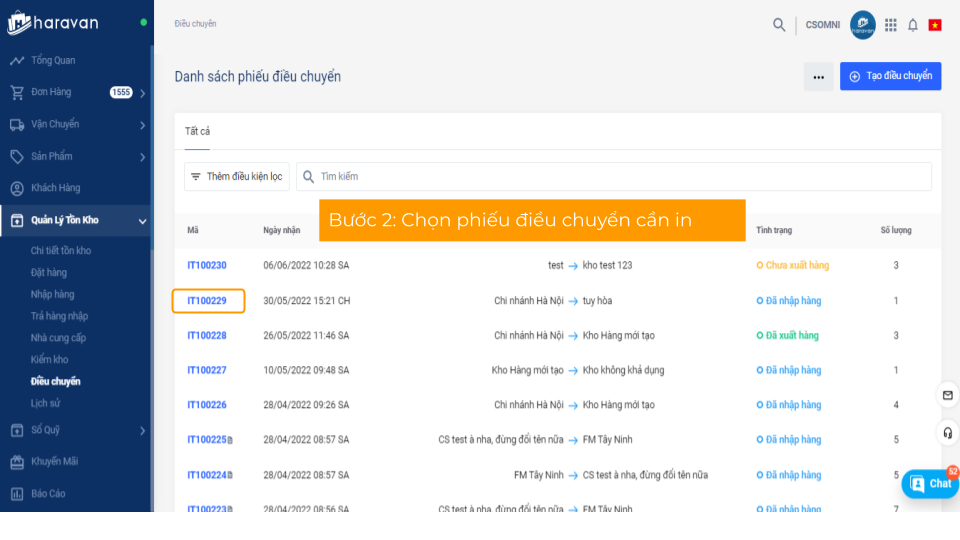This screenshot has width=960, height=540.
Task: Click the headset support icon
Action: pyautogui.click(x=947, y=433)
